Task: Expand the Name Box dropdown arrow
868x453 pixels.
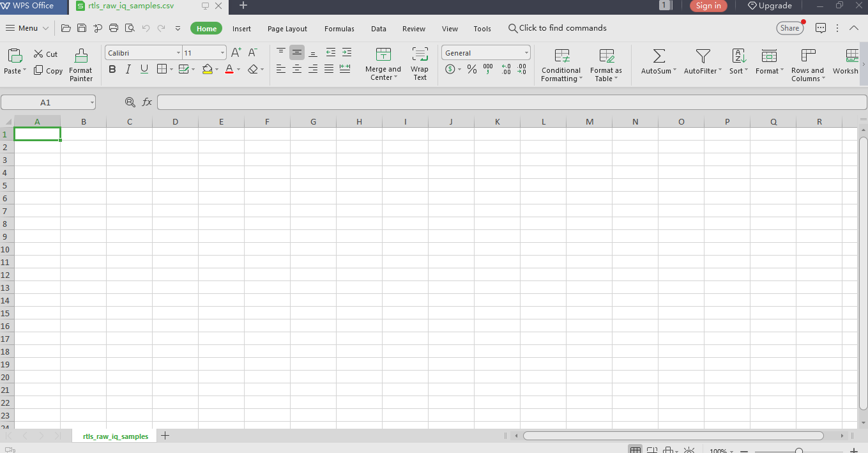Action: click(x=92, y=102)
